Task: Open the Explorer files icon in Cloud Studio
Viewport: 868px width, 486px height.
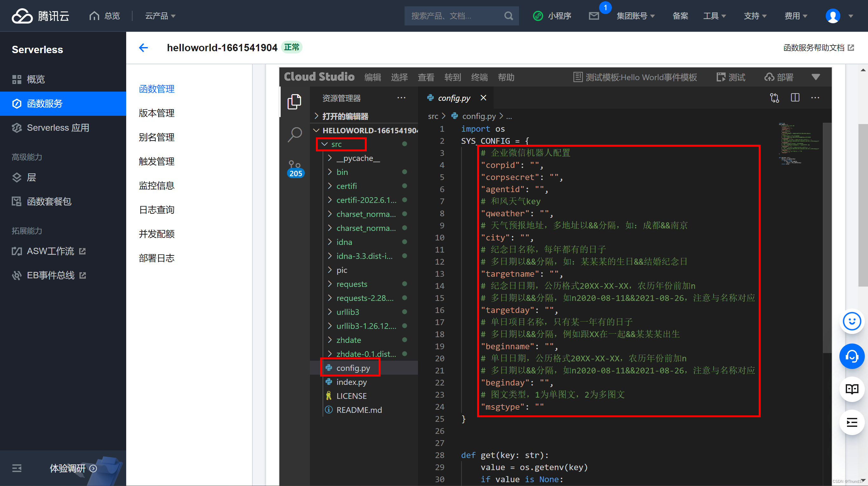Action: pyautogui.click(x=295, y=101)
